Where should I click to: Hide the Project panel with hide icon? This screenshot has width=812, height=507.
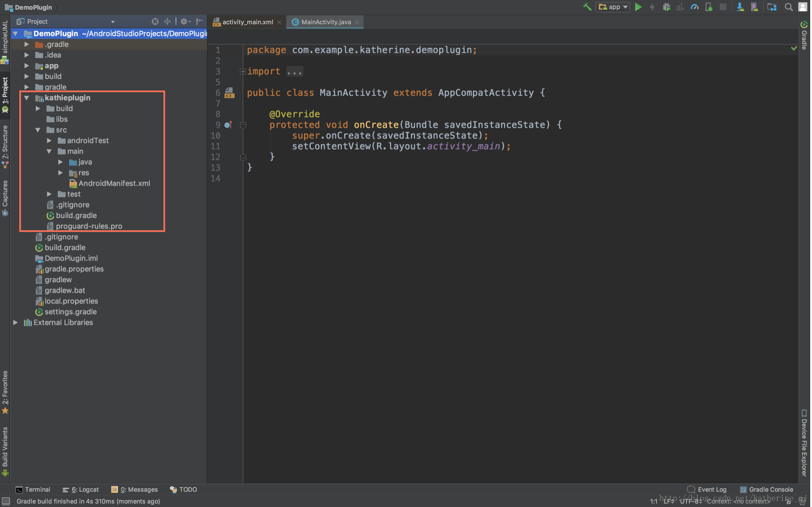[x=200, y=21]
